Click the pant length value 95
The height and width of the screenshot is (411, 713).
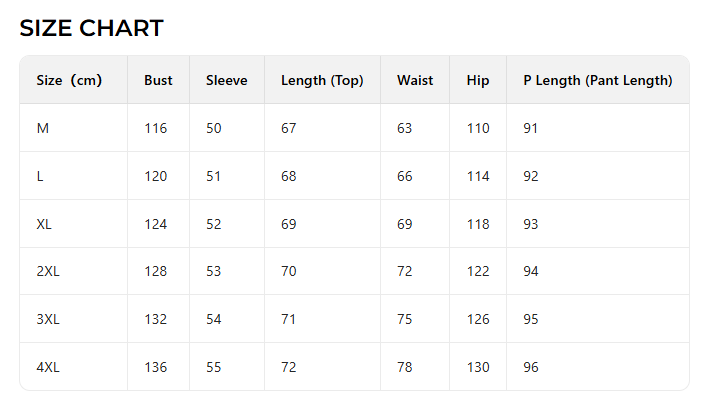pyautogui.click(x=531, y=319)
